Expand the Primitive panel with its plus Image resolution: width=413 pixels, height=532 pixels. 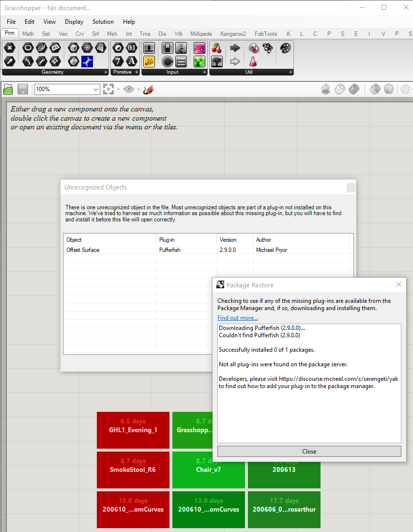(137, 72)
